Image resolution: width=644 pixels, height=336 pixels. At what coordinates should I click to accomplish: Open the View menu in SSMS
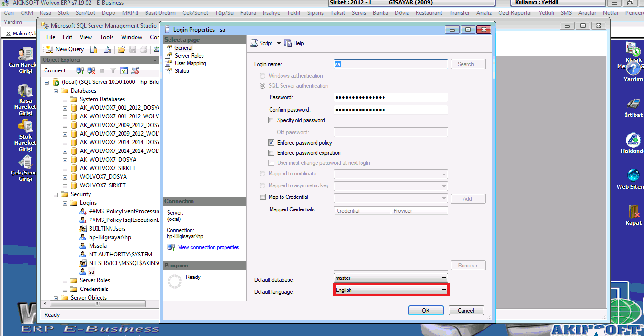[x=86, y=37]
